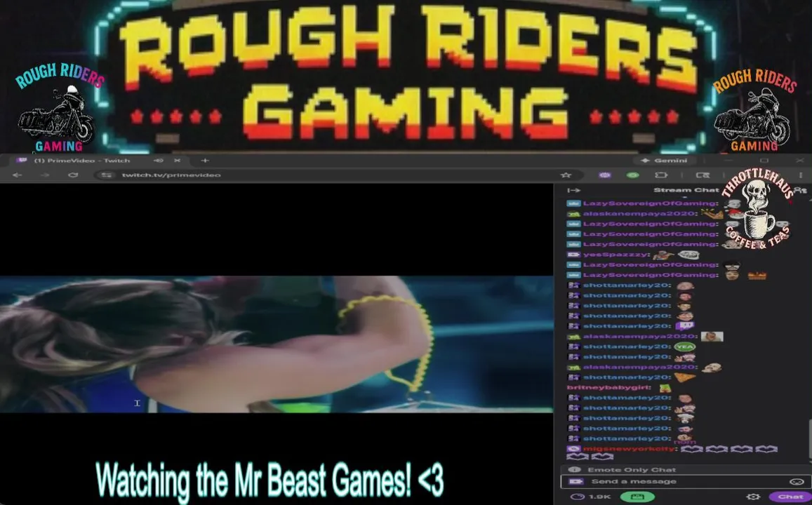Image resolution: width=812 pixels, height=505 pixels.
Task: Open the purple extension icon in toolbar
Action: [x=605, y=175]
